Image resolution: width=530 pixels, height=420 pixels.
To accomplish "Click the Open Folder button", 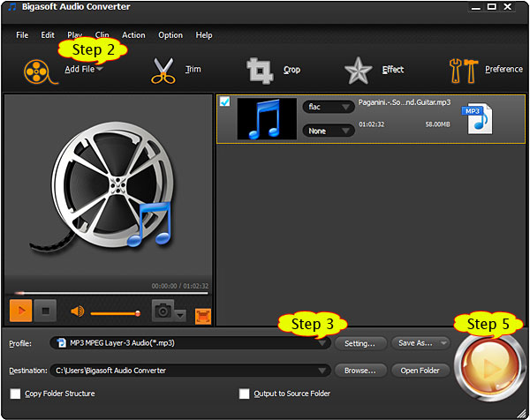I will 420,371.
